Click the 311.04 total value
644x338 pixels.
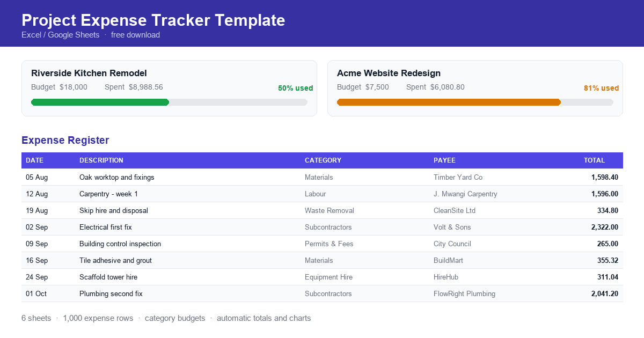(608, 277)
